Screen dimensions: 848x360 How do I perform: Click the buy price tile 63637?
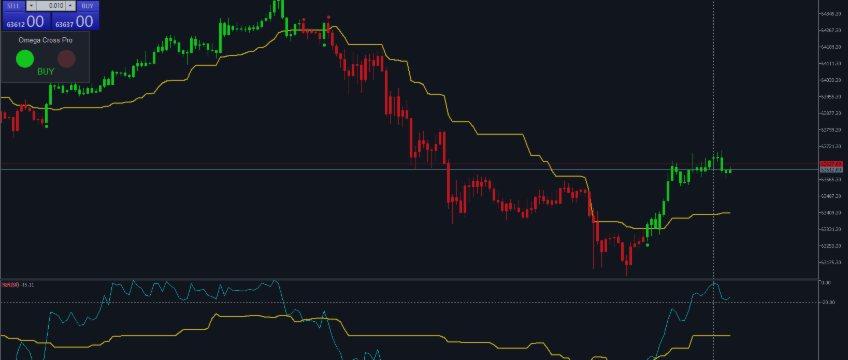pos(76,22)
